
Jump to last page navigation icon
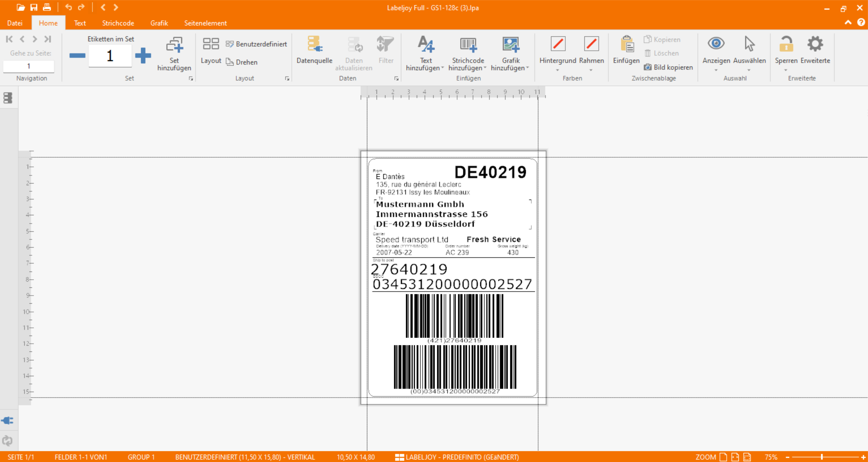pos(48,39)
